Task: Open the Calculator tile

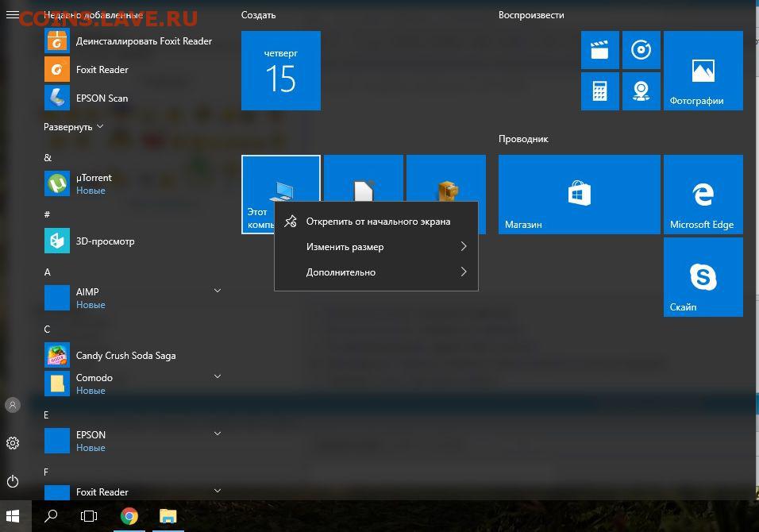Action: click(x=599, y=91)
